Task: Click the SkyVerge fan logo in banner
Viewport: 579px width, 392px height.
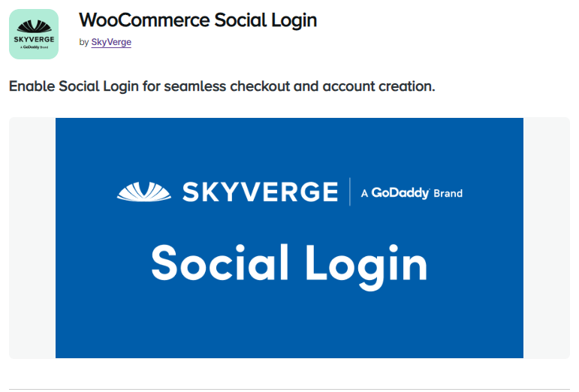Action: tap(144, 192)
